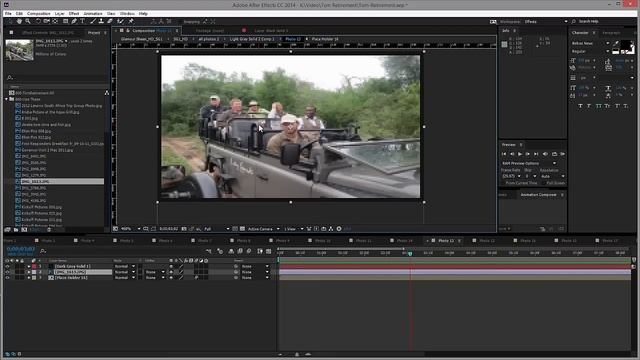This screenshot has height=360, width=640.
Task: Select the Roto Brush tool
Action: tap(120, 21)
